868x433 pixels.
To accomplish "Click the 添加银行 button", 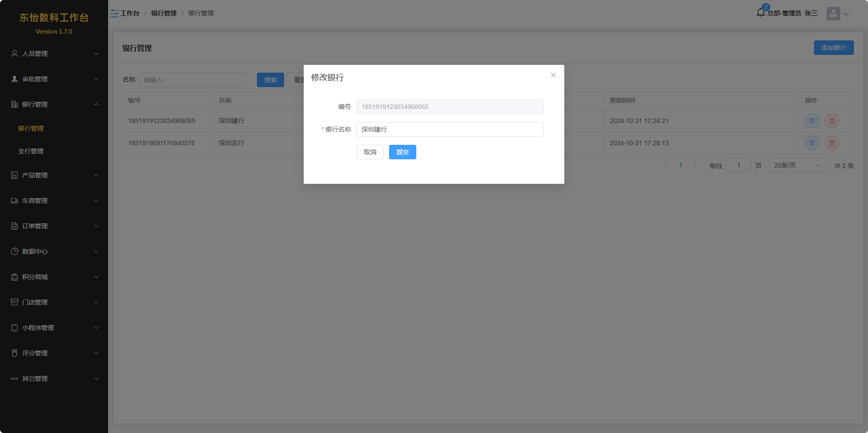I will [x=833, y=48].
